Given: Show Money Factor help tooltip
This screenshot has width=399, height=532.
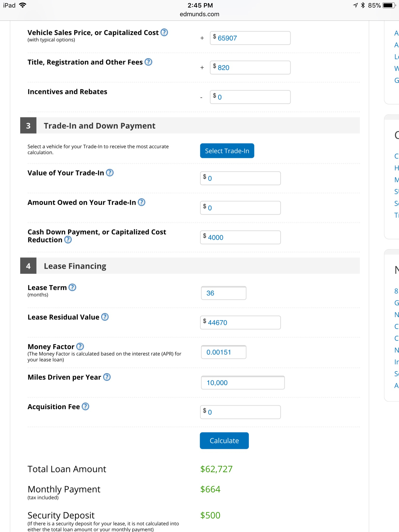Looking at the screenshot, I should click(80, 346).
